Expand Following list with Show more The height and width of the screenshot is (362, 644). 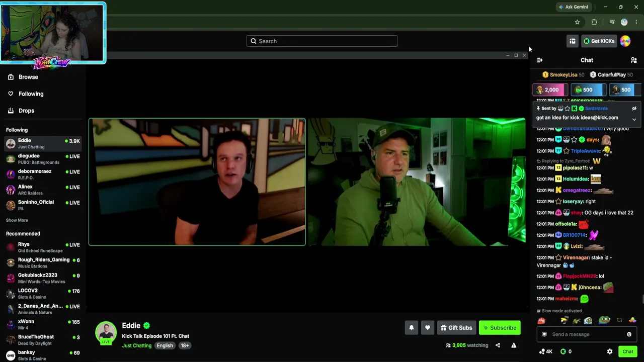[17, 220]
